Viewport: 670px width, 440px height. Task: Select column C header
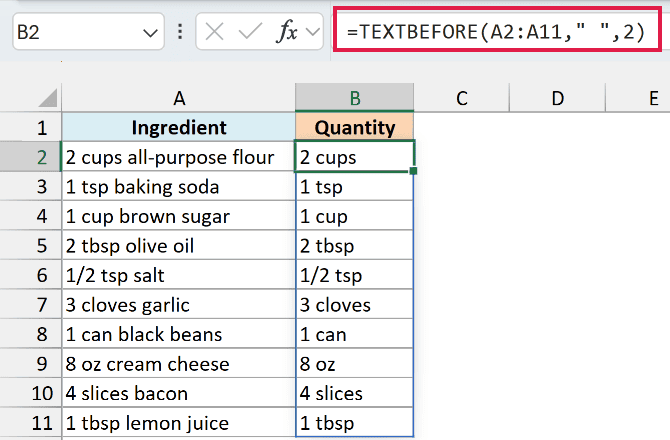pyautogui.click(x=461, y=98)
